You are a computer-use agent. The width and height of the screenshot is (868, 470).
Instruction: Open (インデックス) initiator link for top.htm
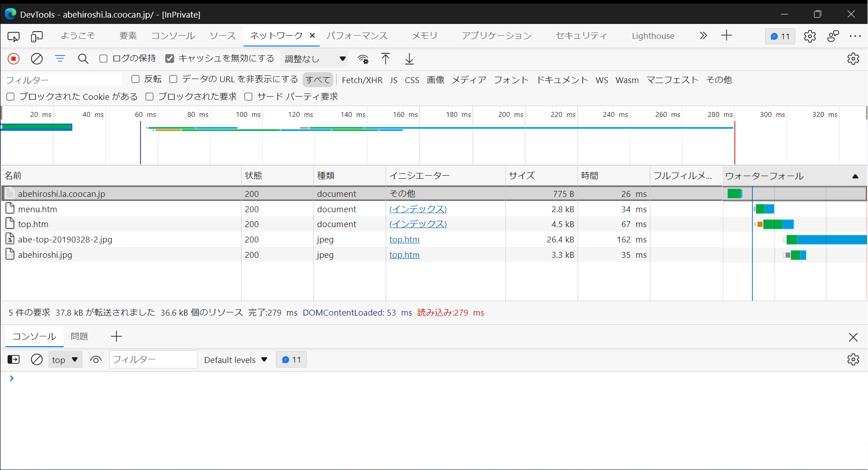[x=418, y=224]
